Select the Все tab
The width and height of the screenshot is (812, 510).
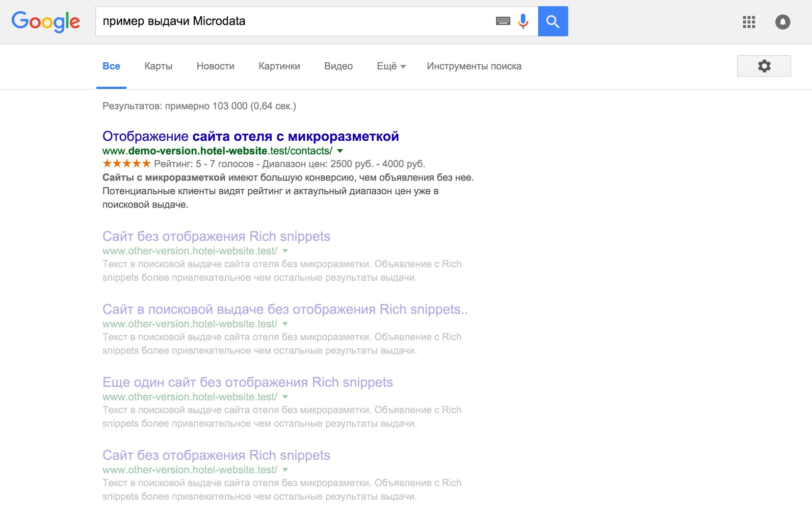[111, 66]
